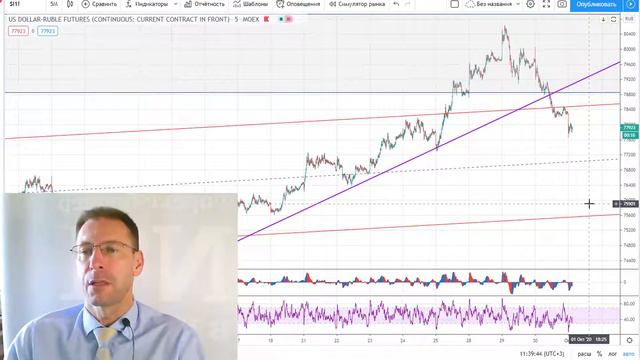Open the chart layout square selector
The height and width of the screenshot is (360, 640).
(454, 4)
